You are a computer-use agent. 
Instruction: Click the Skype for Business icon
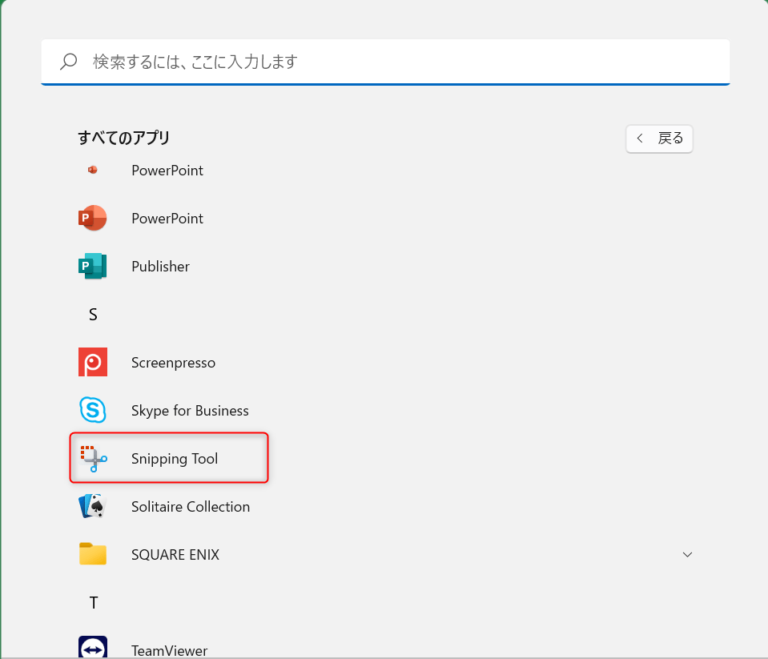93,410
